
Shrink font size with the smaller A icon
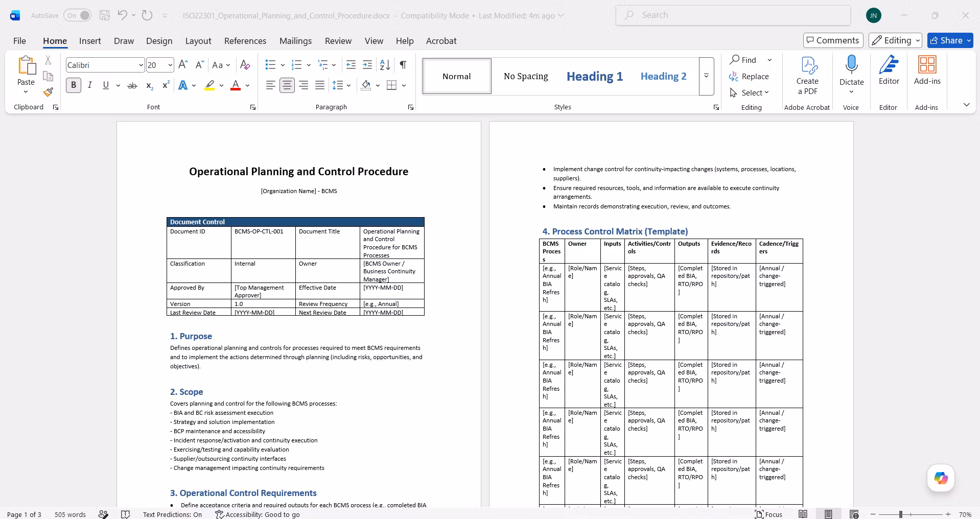point(200,65)
